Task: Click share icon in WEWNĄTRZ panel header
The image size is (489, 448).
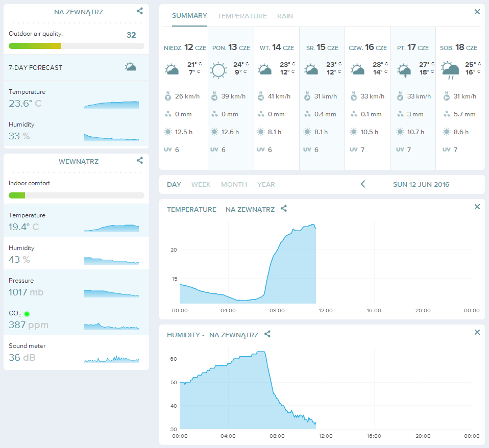Action: (x=140, y=160)
